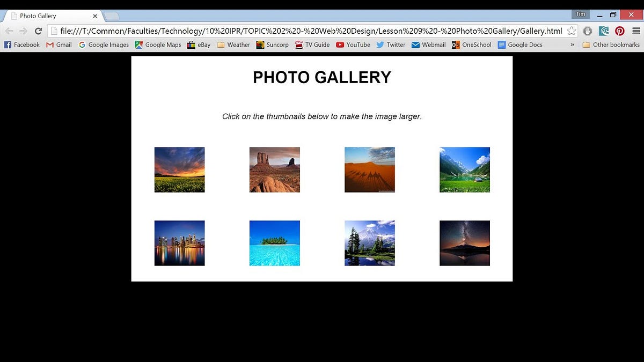Open the Pinterest browser extension
This screenshot has width=644, height=362.
pos(620,31)
